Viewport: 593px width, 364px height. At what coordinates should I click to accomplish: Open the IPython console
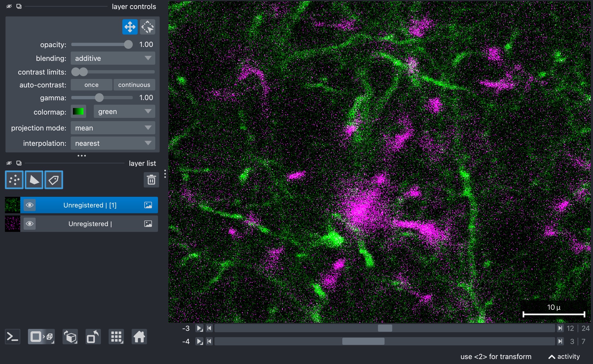click(x=13, y=337)
